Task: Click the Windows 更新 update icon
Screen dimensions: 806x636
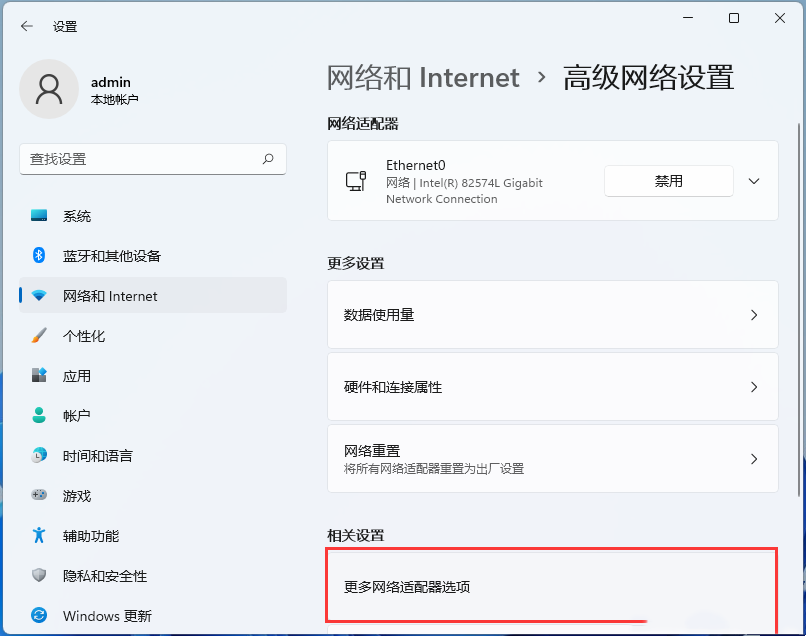Action: (38, 616)
